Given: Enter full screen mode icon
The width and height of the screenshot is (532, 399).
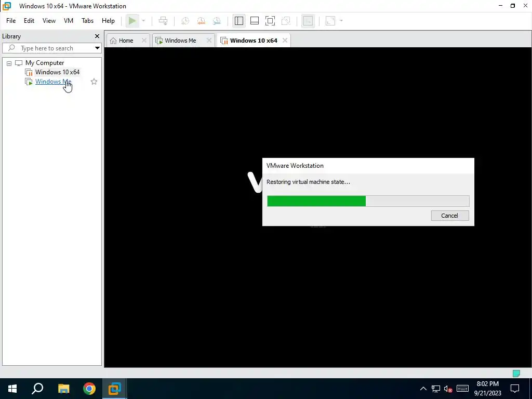Looking at the screenshot, I should click(270, 21).
